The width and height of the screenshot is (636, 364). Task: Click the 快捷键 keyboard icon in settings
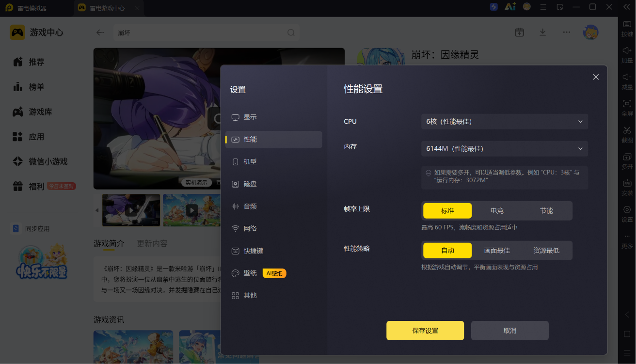pyautogui.click(x=236, y=251)
